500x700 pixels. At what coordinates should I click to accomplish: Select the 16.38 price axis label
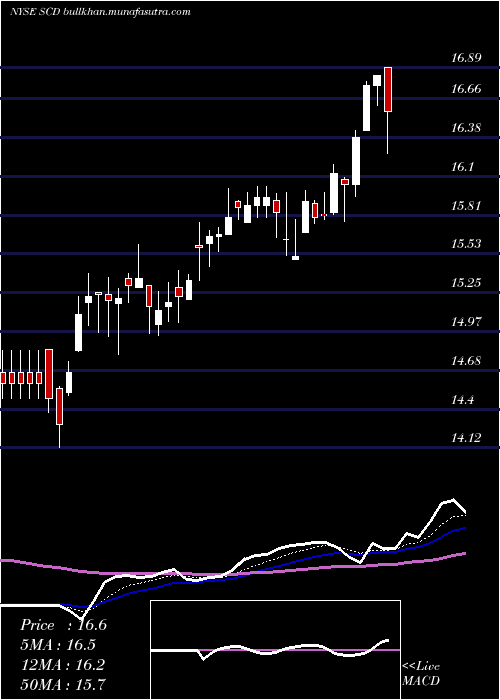(x=466, y=128)
